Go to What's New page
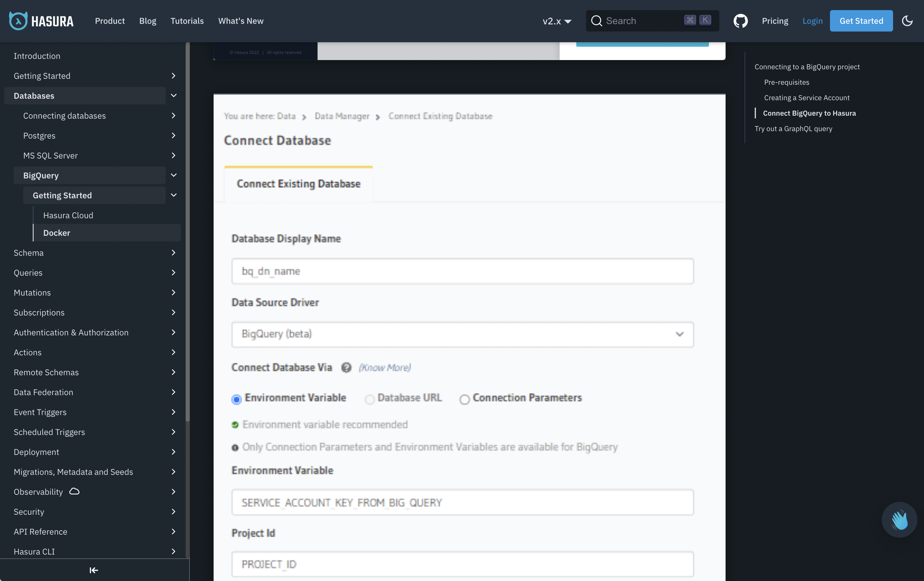 coord(241,21)
